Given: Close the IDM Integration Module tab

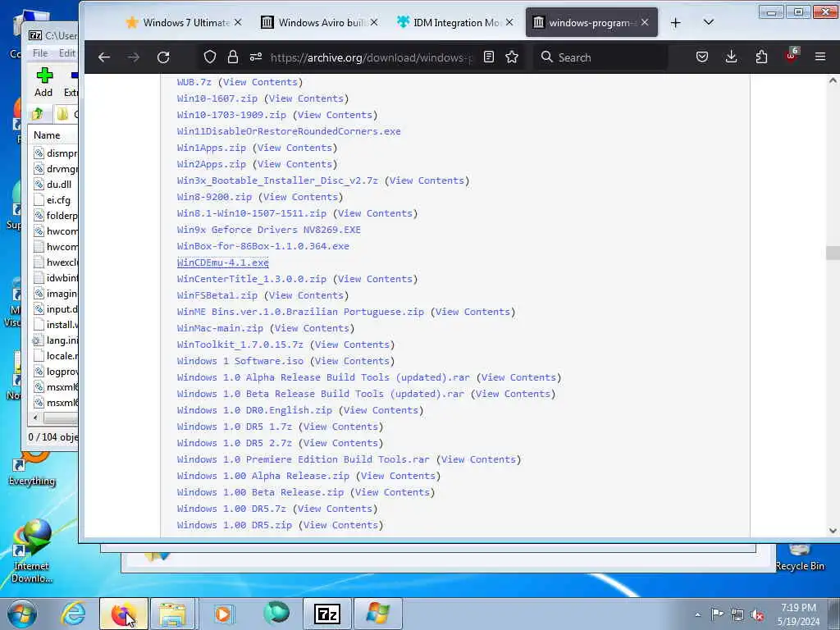Looking at the screenshot, I should tap(509, 22).
